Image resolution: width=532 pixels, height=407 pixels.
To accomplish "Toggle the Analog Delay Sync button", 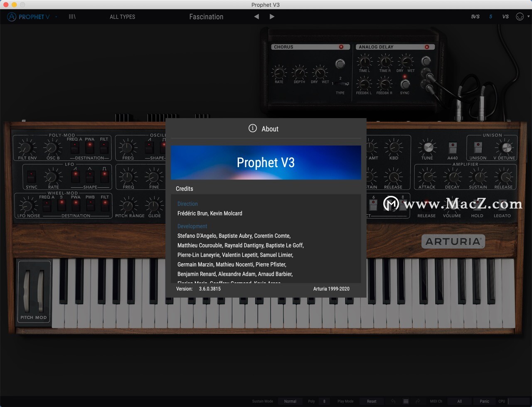I will [405, 84].
